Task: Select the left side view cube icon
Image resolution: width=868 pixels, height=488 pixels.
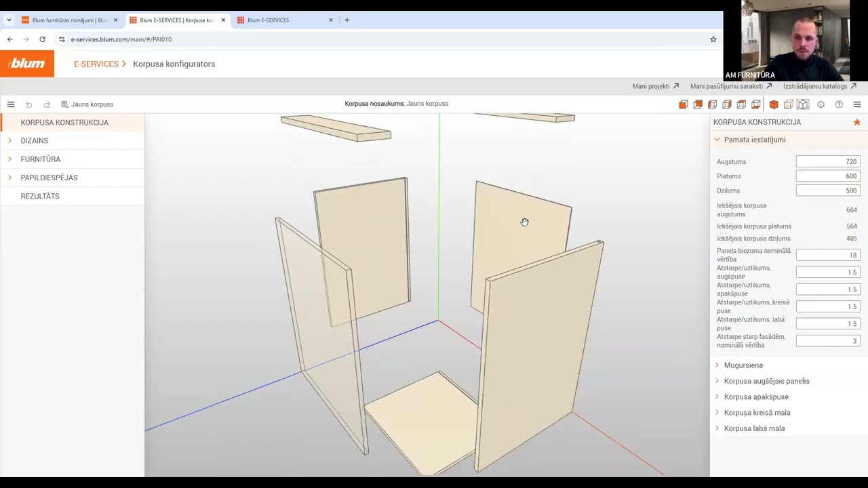Action: click(x=712, y=104)
